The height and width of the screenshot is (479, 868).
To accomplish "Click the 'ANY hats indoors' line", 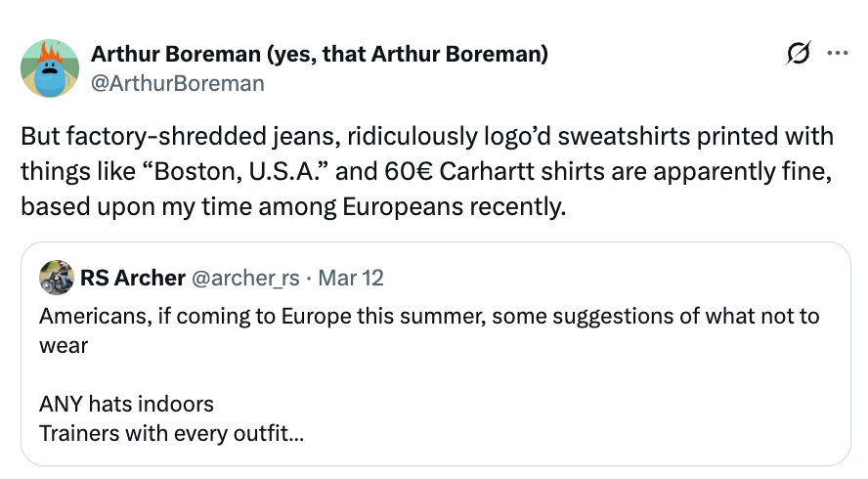I will tap(126, 404).
